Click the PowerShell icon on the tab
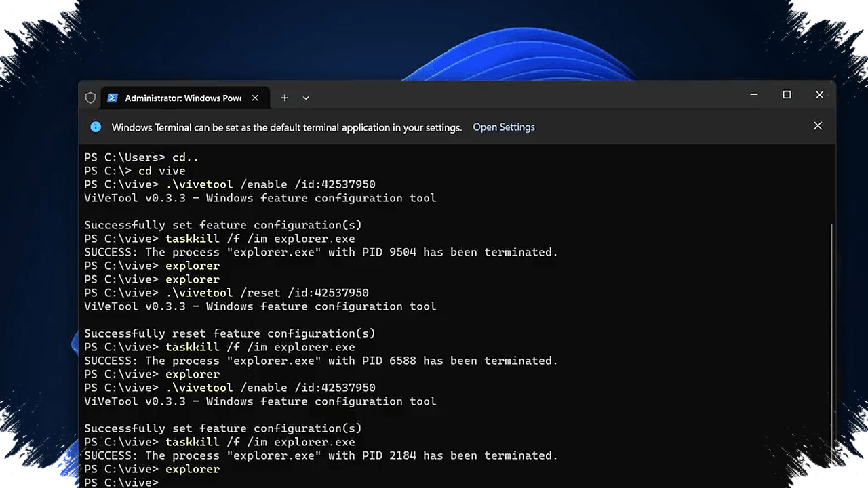 [x=113, y=98]
